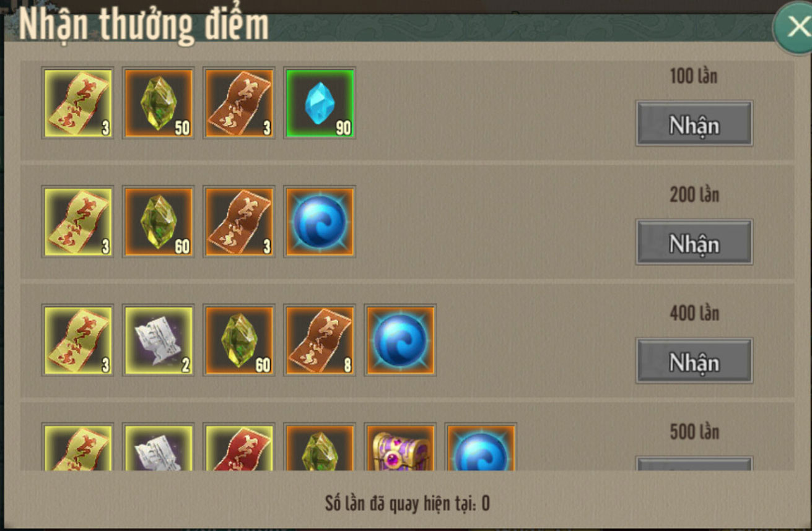This screenshot has width=812, height=531.
Task: Claim the 200 lần reward with Nhận
Action: tap(694, 242)
